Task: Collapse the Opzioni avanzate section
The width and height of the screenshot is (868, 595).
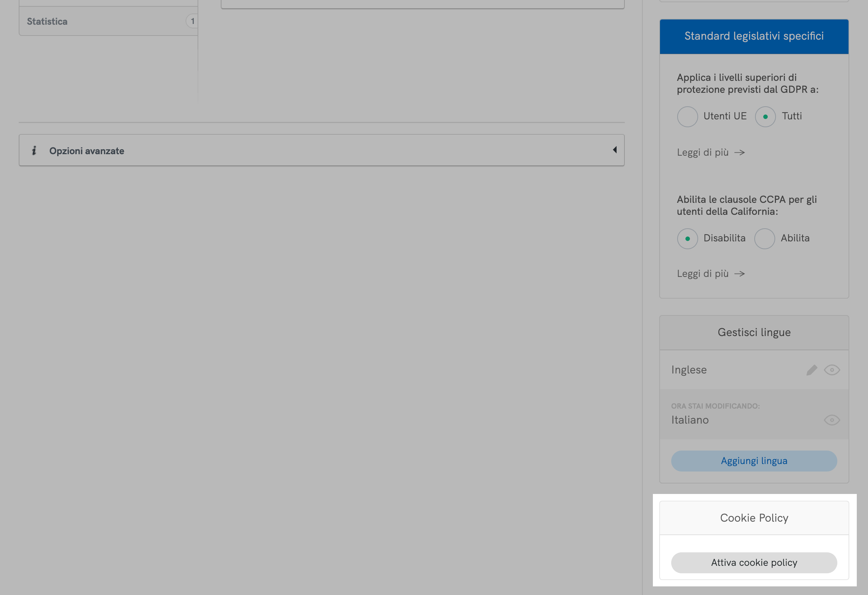Action: tap(615, 150)
